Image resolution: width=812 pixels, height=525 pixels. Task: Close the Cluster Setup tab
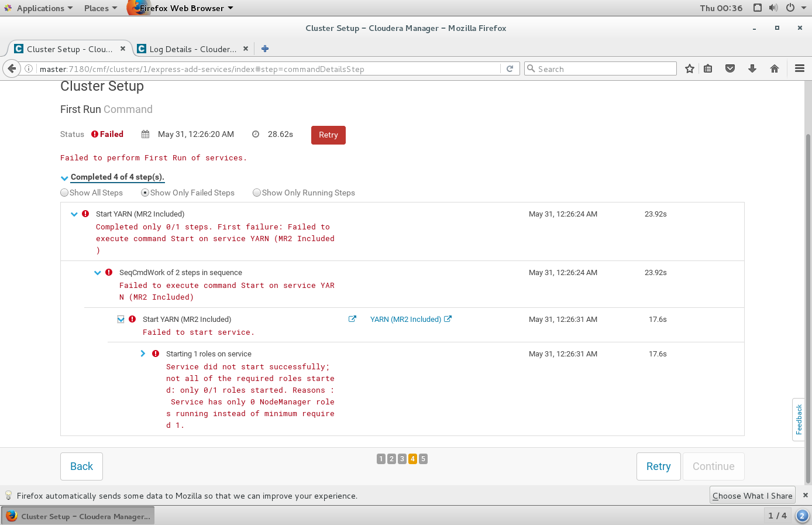123,49
